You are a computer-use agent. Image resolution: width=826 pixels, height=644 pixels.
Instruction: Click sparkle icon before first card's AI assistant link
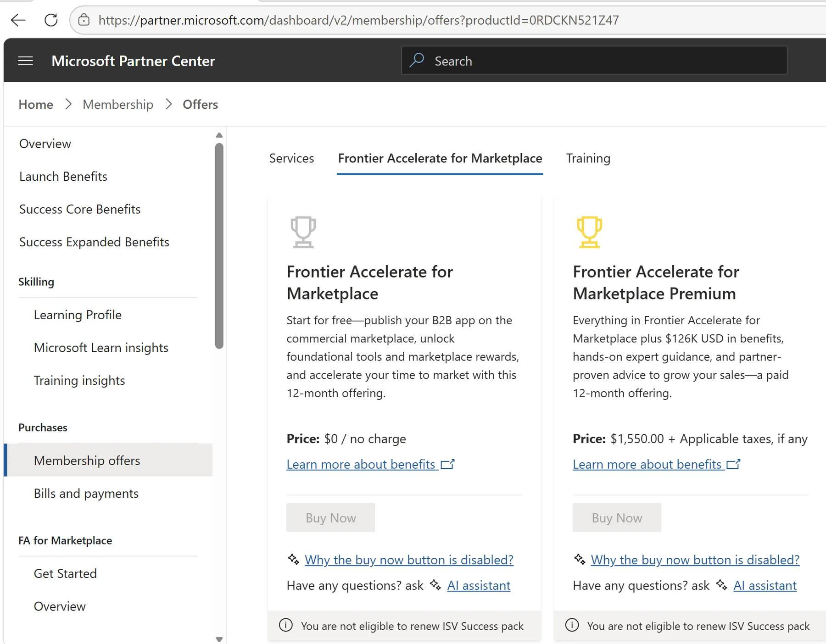point(435,585)
